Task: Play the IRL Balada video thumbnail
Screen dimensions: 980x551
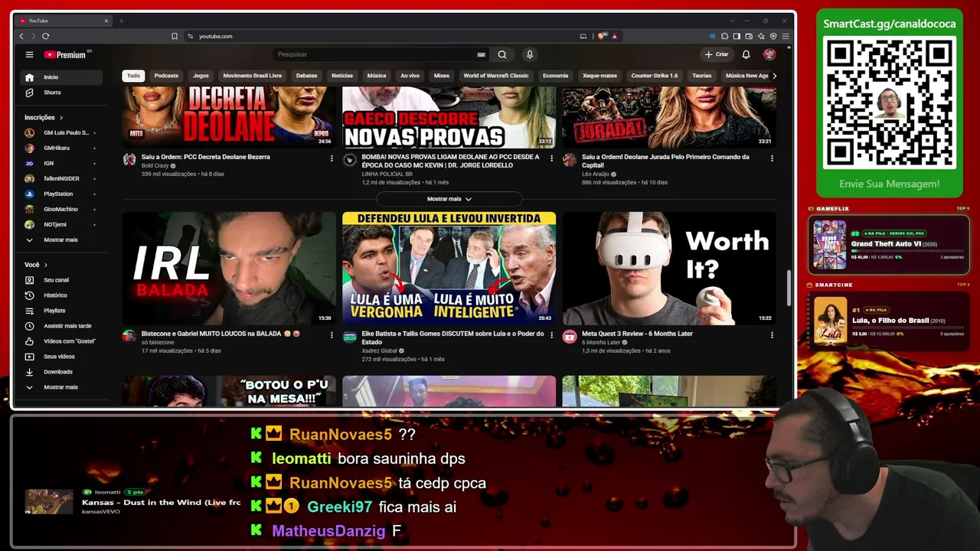Action: (x=229, y=269)
